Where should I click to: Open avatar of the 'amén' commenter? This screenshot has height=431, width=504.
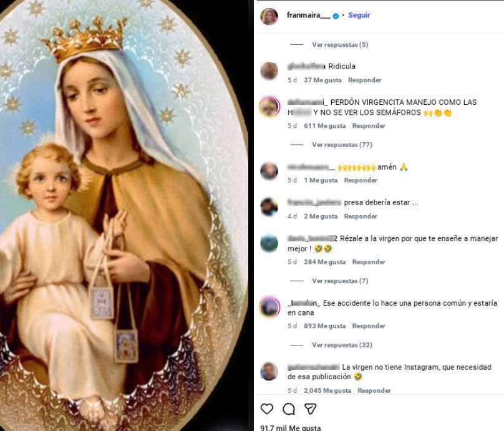coord(269,171)
